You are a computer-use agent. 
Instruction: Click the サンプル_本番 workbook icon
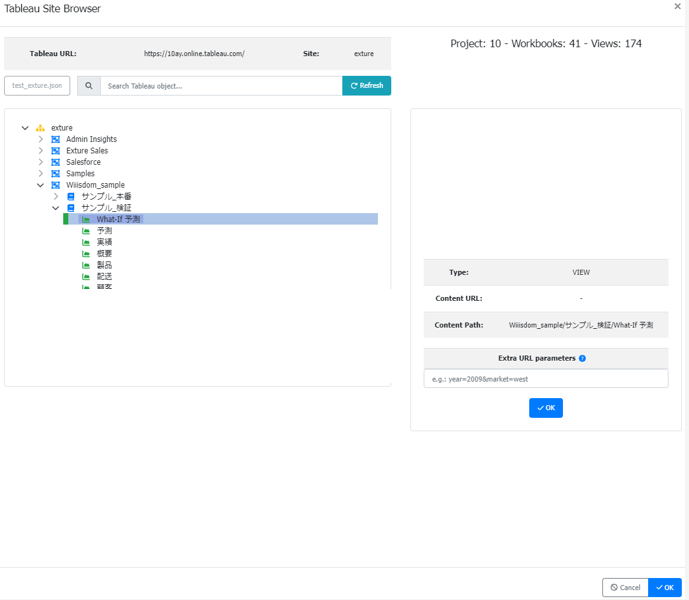[71, 196]
